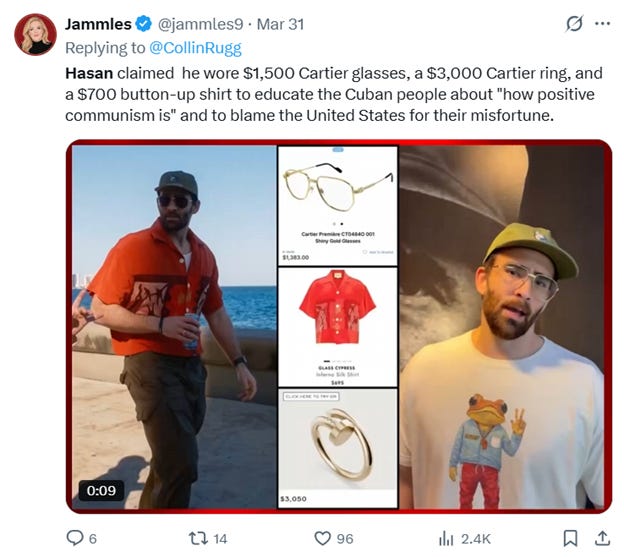Play the video on the beach frame
The image size is (624, 557).
pyautogui.click(x=174, y=327)
